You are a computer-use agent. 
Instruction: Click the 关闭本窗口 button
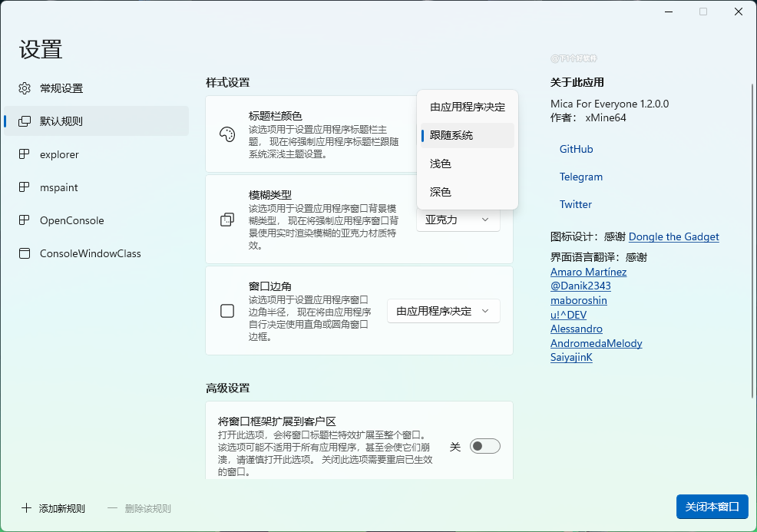pos(712,507)
